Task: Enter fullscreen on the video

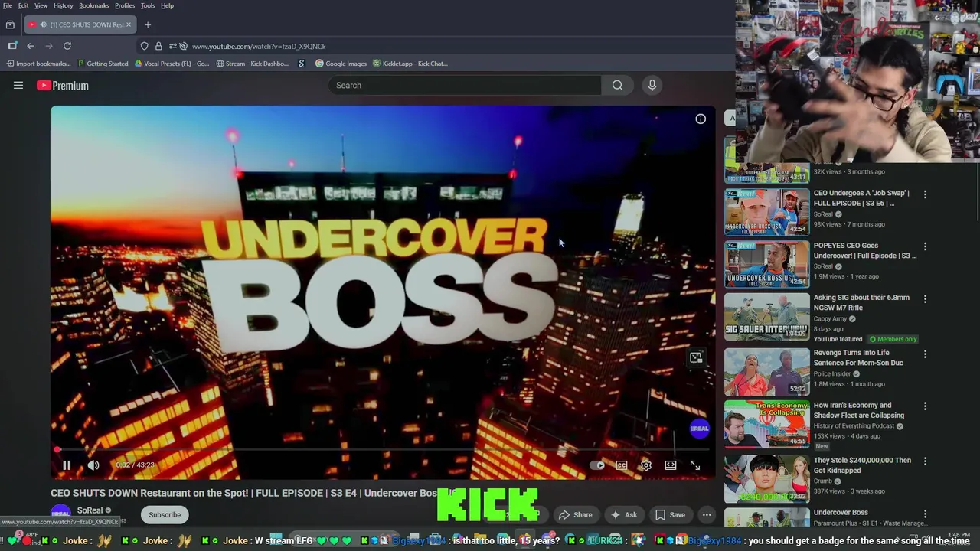Action: click(695, 465)
